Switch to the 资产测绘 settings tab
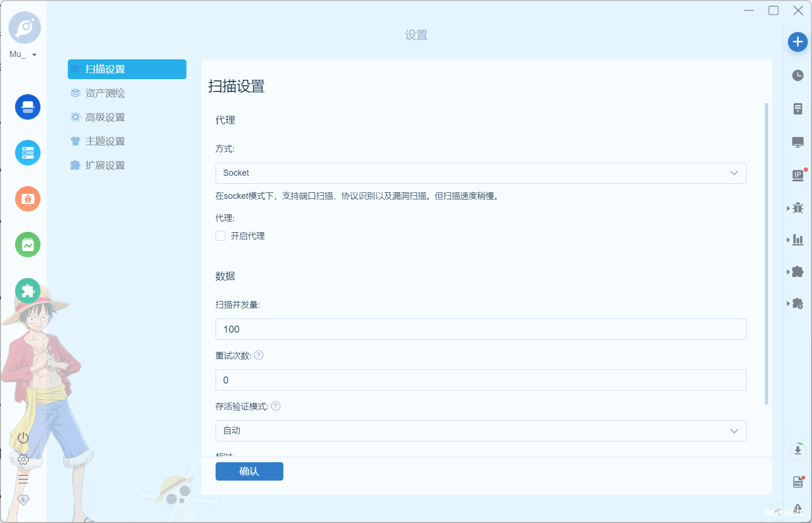Viewport: 812px width, 523px height. (x=105, y=93)
